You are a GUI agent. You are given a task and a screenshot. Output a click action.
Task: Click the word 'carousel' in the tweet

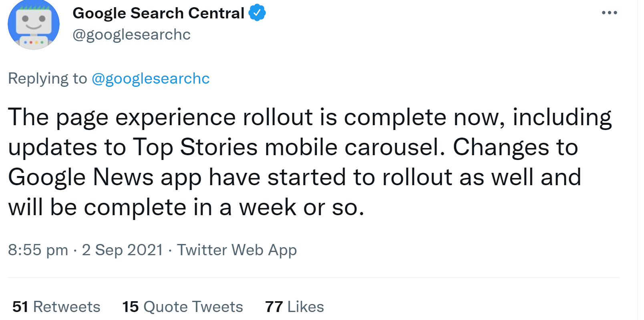point(394,147)
